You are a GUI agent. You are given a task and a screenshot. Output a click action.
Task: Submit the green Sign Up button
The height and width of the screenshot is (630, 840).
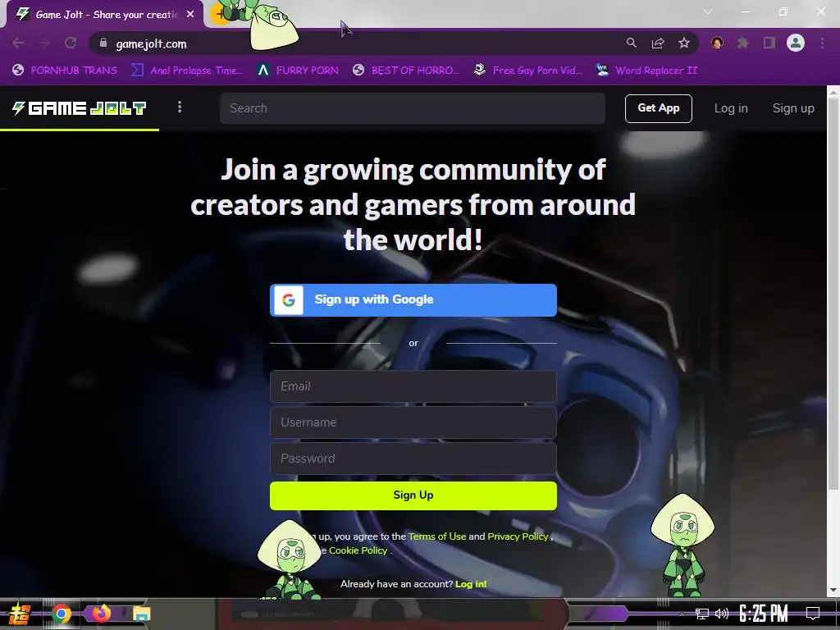[x=413, y=495]
